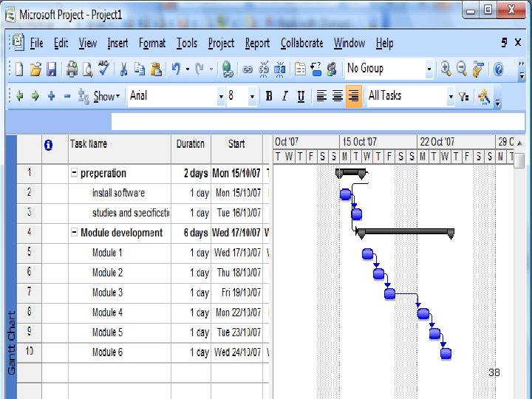Click the Gantt vertical scrollbar thumb
This screenshot has width=532, height=399.
pos(519,160)
